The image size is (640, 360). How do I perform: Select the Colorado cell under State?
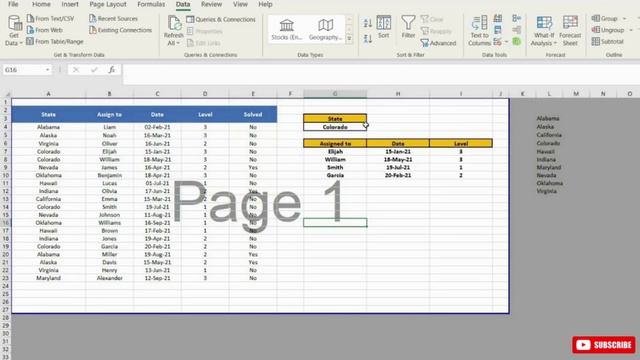point(335,127)
